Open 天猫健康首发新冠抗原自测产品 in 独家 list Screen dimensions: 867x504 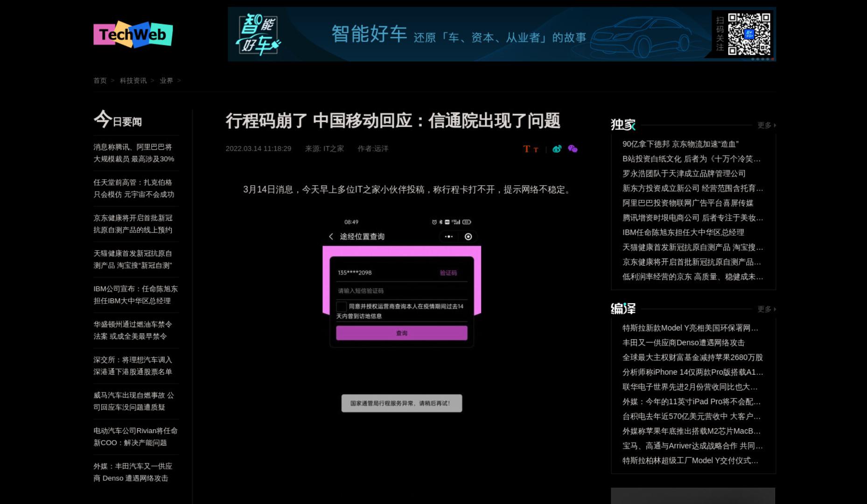tap(693, 247)
